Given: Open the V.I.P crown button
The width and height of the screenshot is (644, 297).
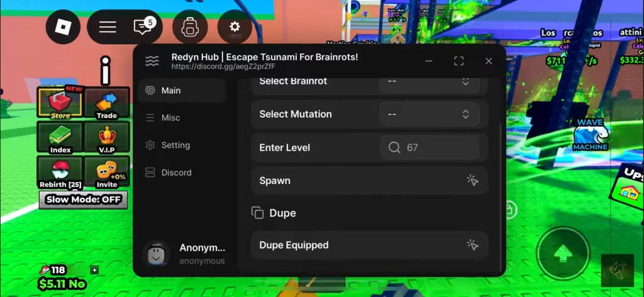Looking at the screenshot, I should pyautogui.click(x=107, y=138).
